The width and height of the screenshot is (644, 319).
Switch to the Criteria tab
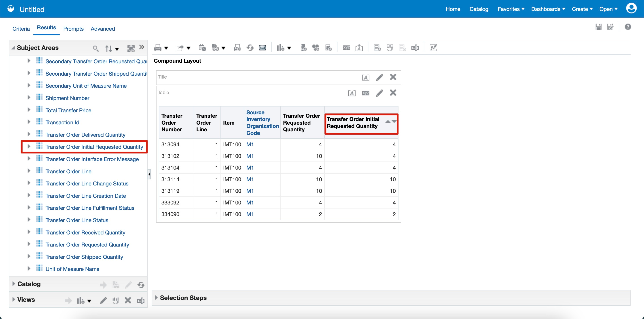click(x=21, y=29)
